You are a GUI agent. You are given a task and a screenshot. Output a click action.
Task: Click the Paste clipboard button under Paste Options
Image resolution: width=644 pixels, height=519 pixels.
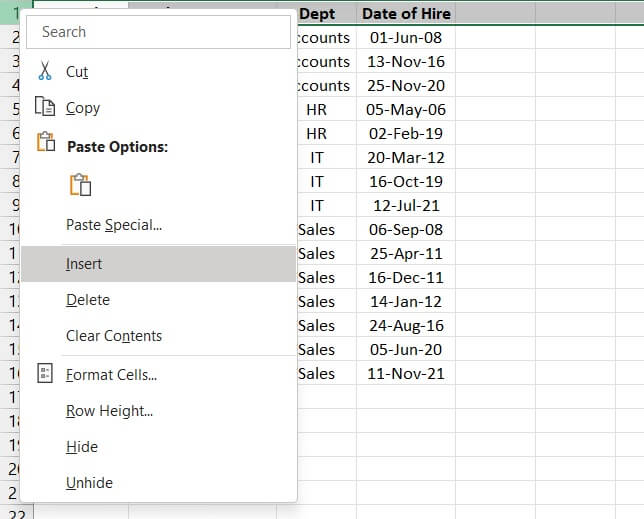(80, 185)
